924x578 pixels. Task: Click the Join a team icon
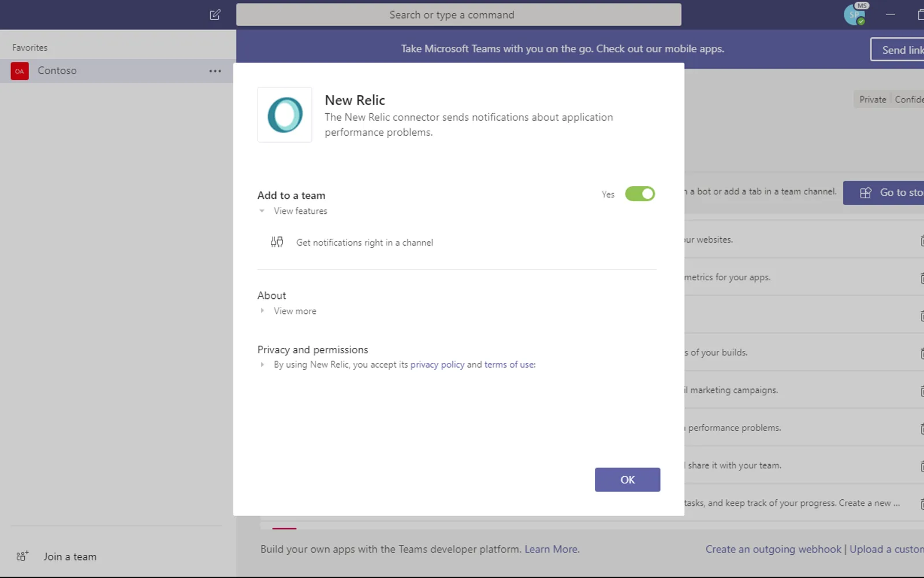[23, 556]
